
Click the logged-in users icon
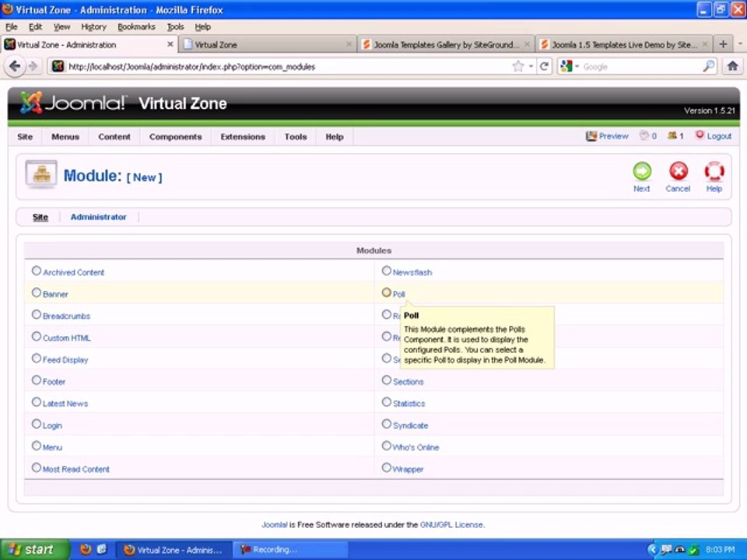[672, 135]
